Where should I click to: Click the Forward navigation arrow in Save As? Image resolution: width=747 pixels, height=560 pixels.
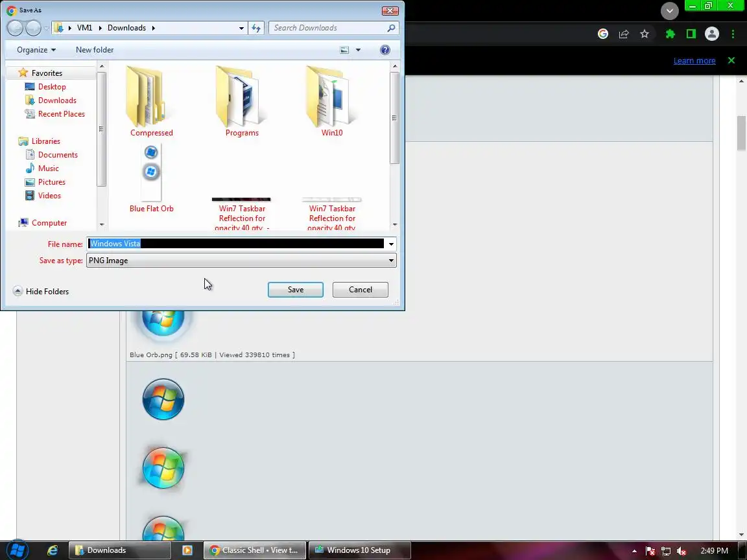33,28
